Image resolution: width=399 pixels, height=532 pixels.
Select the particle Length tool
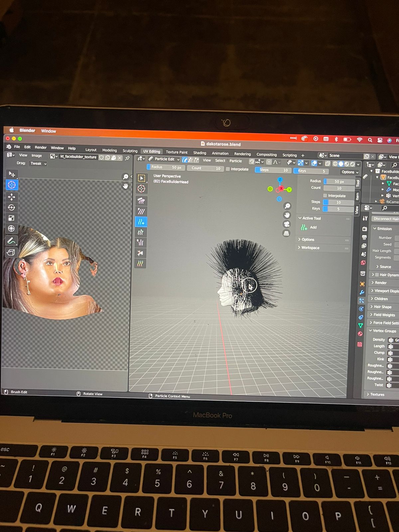coord(141,232)
